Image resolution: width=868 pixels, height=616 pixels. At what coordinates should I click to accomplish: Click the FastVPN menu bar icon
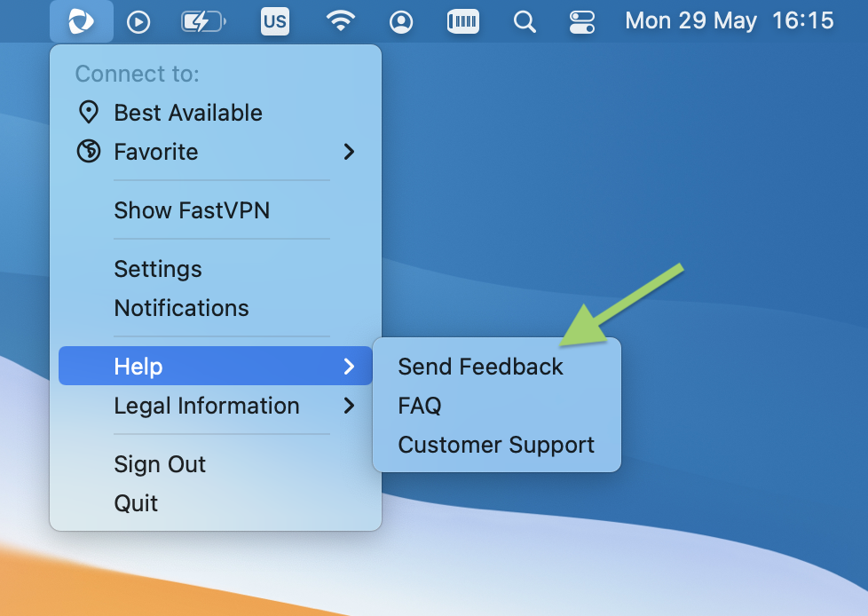click(82, 21)
